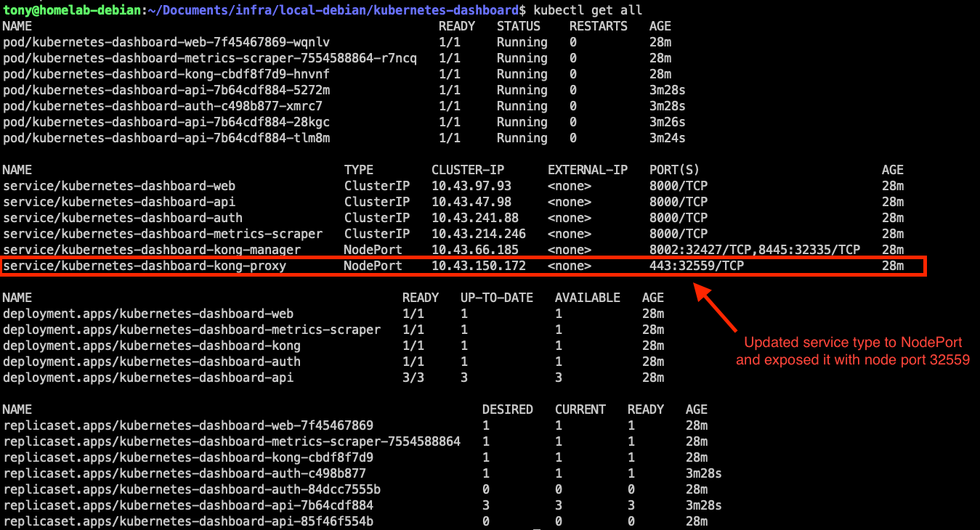The width and height of the screenshot is (980, 530).
Task: Select replicaset.apps/kubernetes-dashboard-auth-c498b877 name
Action: click(185, 473)
